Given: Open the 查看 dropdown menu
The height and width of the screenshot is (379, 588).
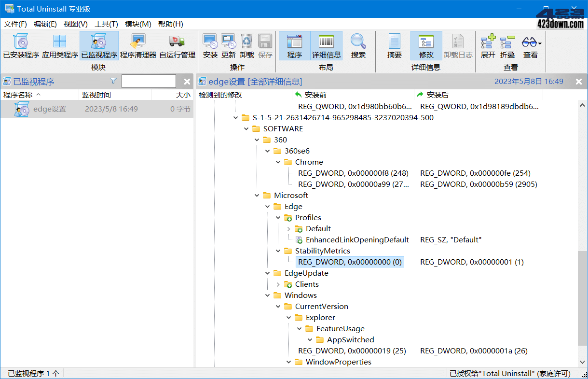Looking at the screenshot, I should [531, 46].
